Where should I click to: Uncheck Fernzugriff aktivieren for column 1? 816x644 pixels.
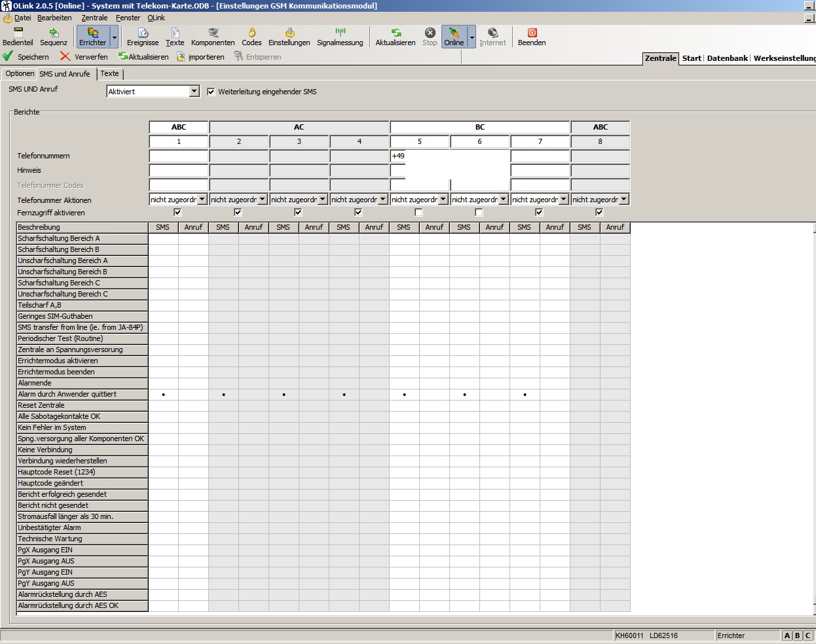click(177, 213)
